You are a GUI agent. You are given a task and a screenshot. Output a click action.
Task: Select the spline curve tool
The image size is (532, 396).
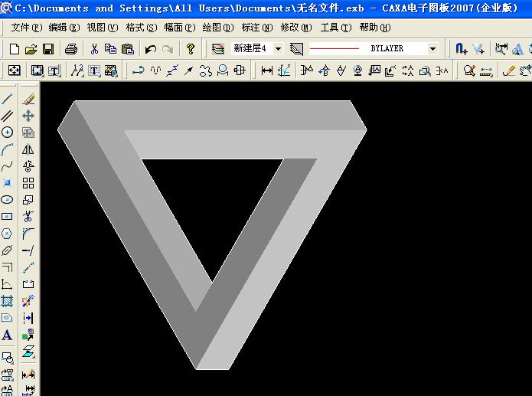[x=7, y=165]
